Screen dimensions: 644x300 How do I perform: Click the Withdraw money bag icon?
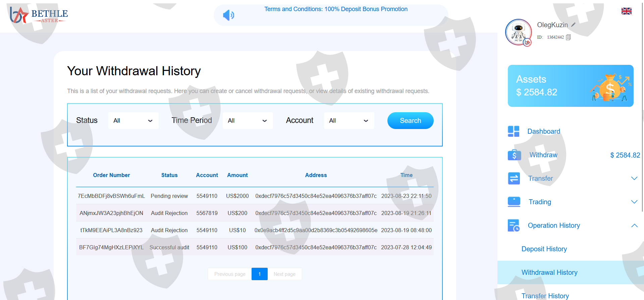point(514,155)
